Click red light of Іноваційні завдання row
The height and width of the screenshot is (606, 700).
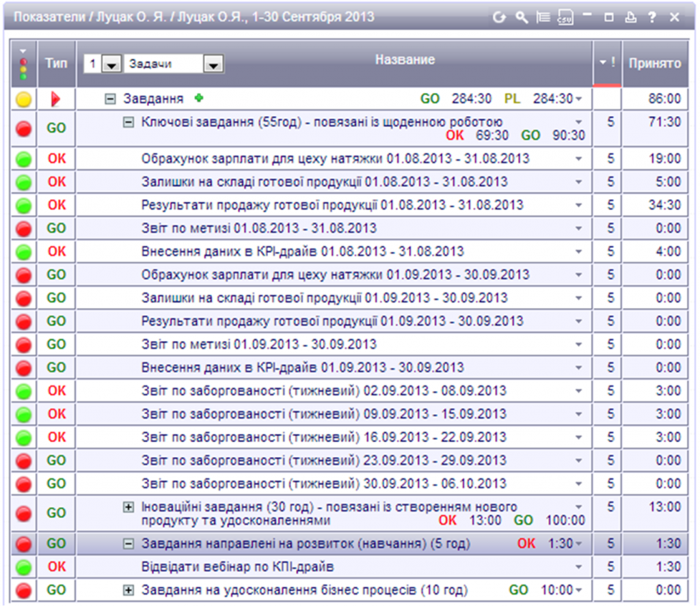[x=24, y=514]
